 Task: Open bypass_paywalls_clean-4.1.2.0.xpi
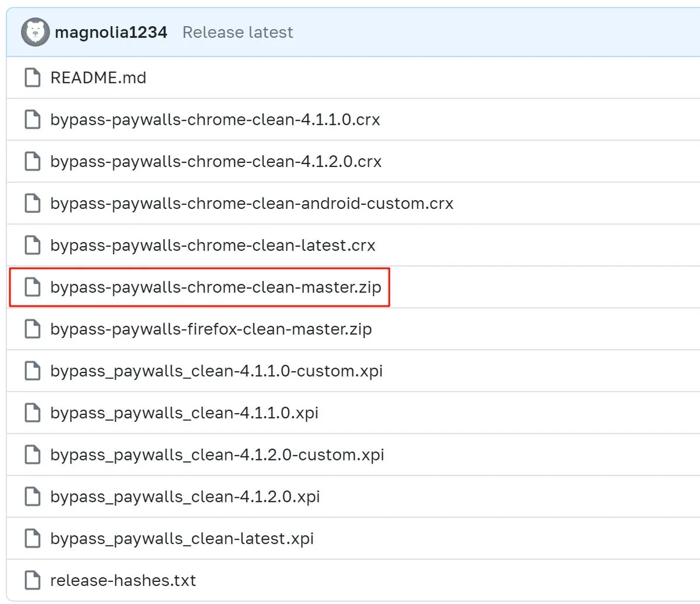point(184,496)
